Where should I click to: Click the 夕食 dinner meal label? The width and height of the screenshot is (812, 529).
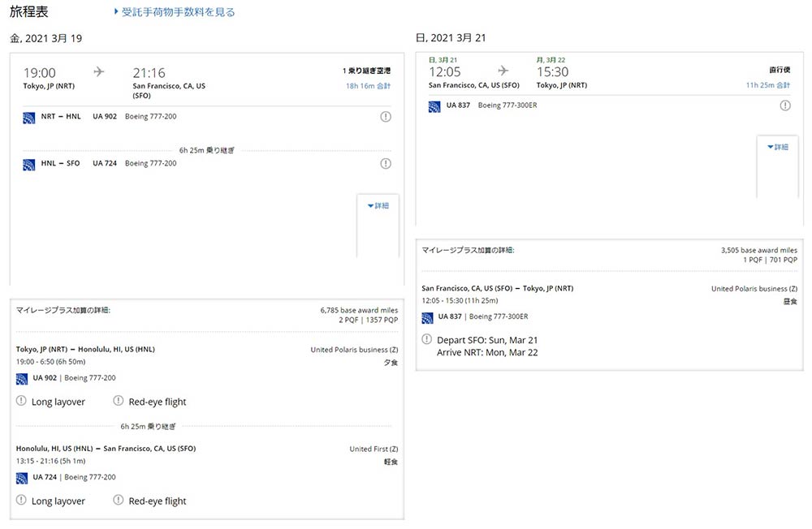point(391,363)
